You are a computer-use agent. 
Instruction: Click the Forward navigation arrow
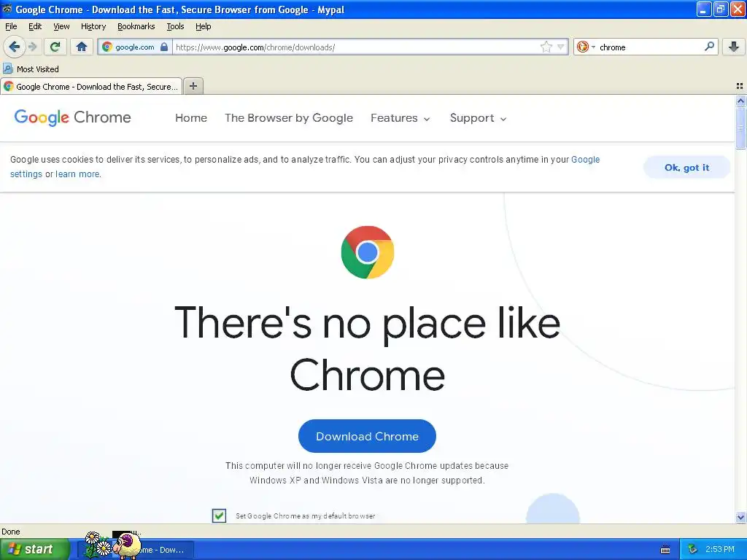pyautogui.click(x=32, y=47)
